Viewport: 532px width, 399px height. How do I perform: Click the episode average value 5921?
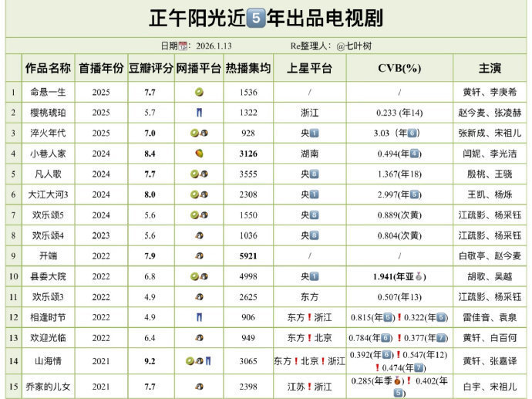pyautogui.click(x=248, y=255)
